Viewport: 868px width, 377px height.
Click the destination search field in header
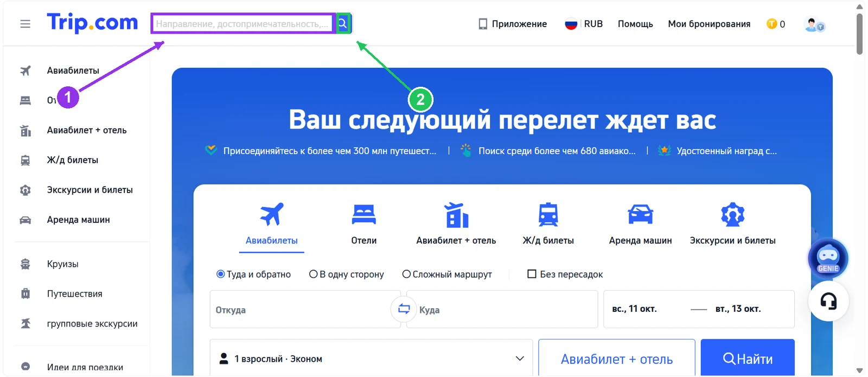pos(243,24)
